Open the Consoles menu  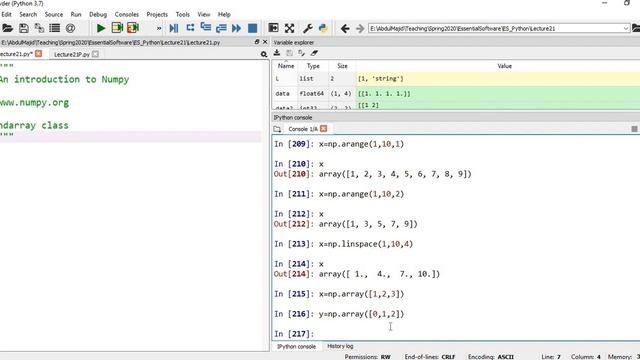tap(127, 14)
